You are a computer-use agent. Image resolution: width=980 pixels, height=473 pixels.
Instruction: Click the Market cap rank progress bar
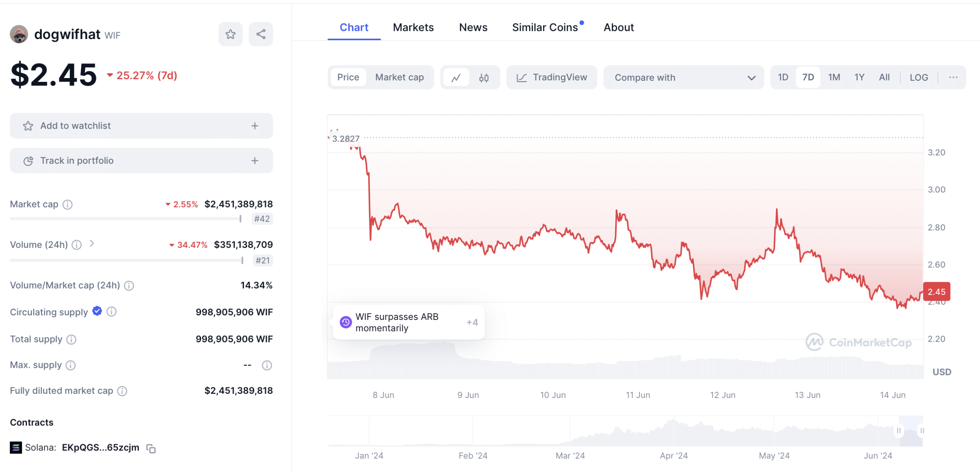(126, 219)
